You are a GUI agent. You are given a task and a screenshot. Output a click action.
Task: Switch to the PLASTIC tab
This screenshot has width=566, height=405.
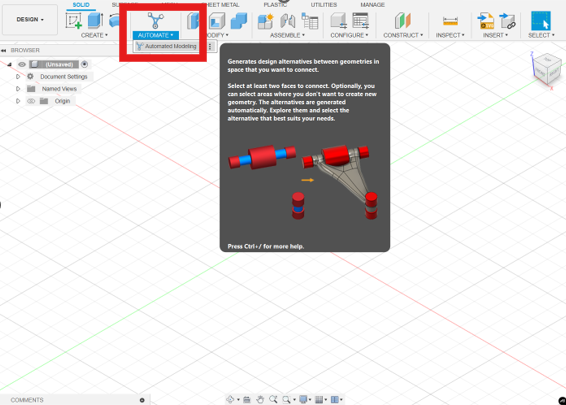click(x=275, y=5)
